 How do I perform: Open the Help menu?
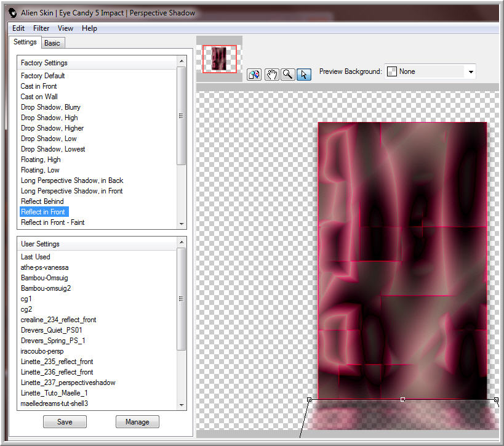pos(89,28)
